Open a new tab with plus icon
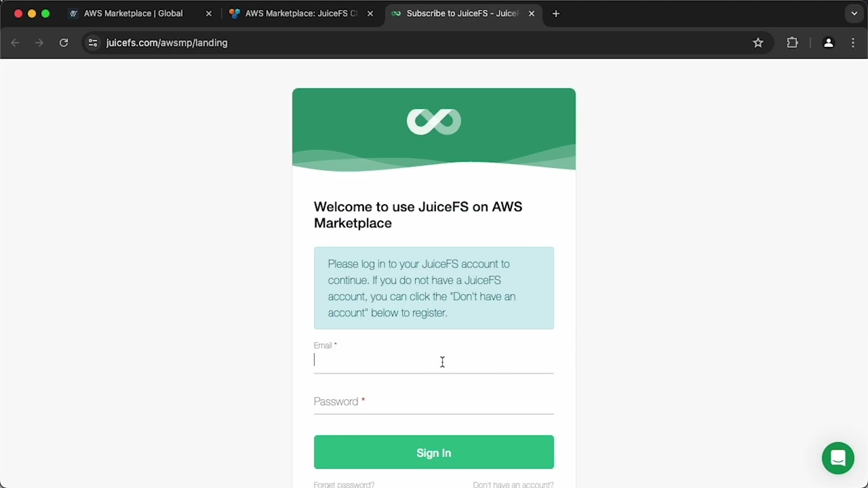 click(x=556, y=14)
